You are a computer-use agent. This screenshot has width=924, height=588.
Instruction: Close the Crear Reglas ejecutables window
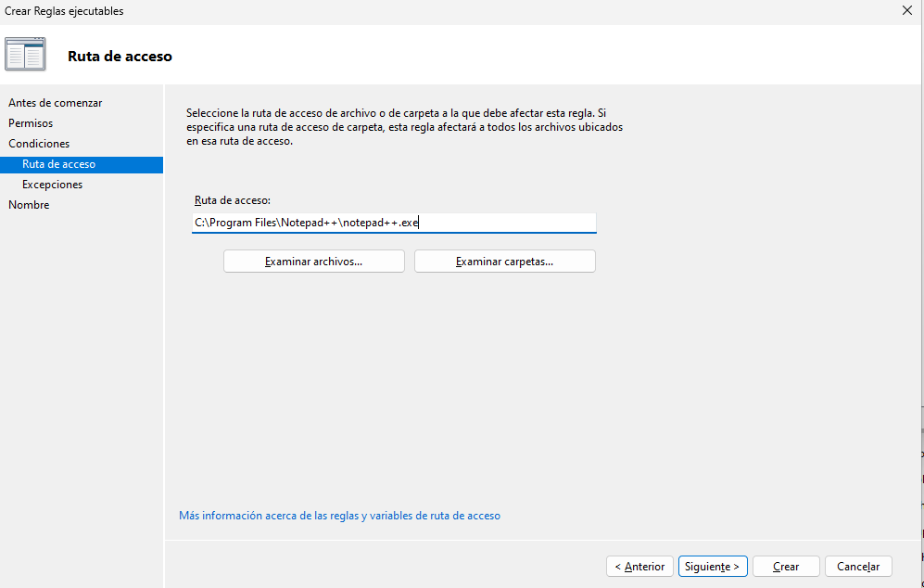tap(905, 10)
